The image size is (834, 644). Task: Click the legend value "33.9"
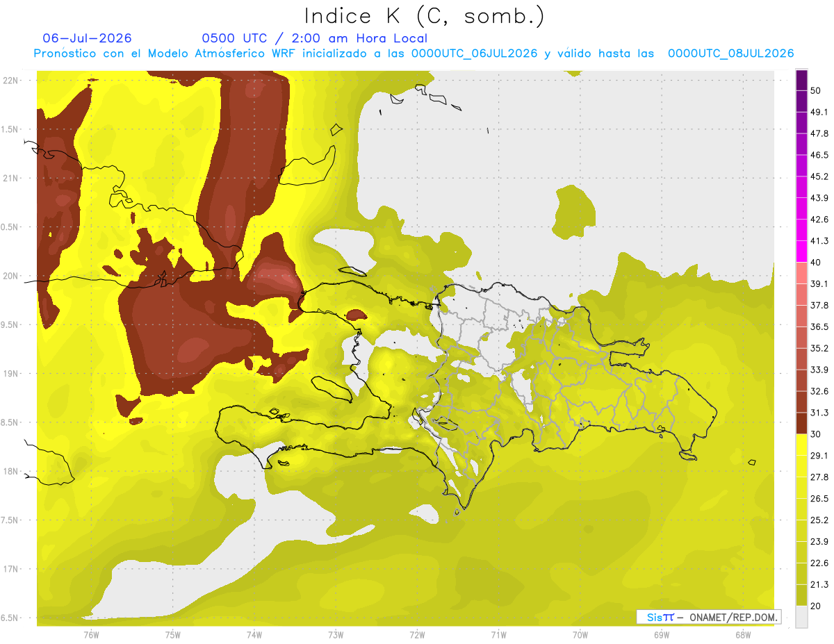click(819, 370)
